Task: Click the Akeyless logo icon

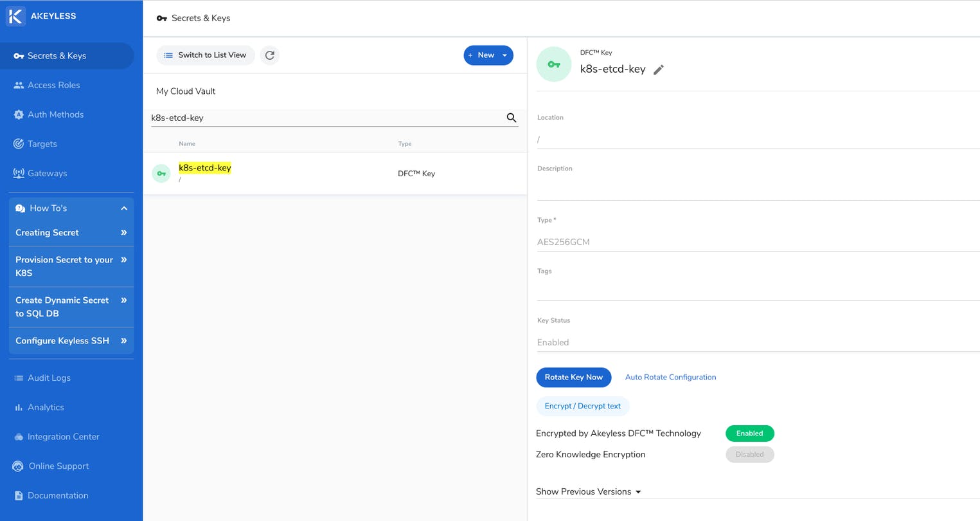Action: point(15,16)
